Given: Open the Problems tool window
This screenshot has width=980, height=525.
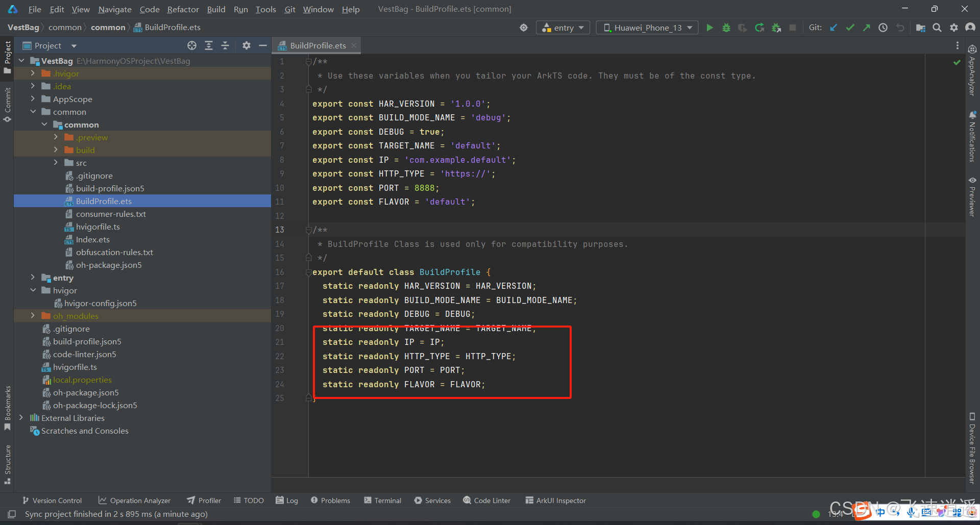Looking at the screenshot, I should (x=330, y=501).
